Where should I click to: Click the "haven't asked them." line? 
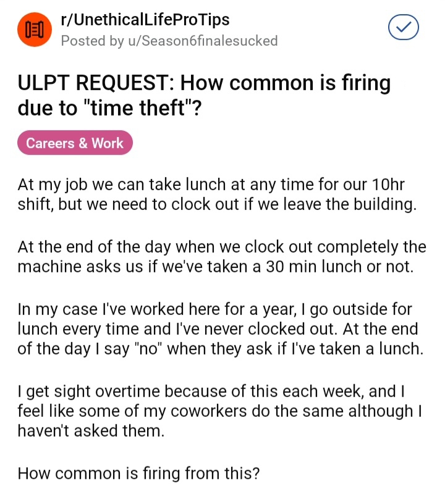(91, 430)
